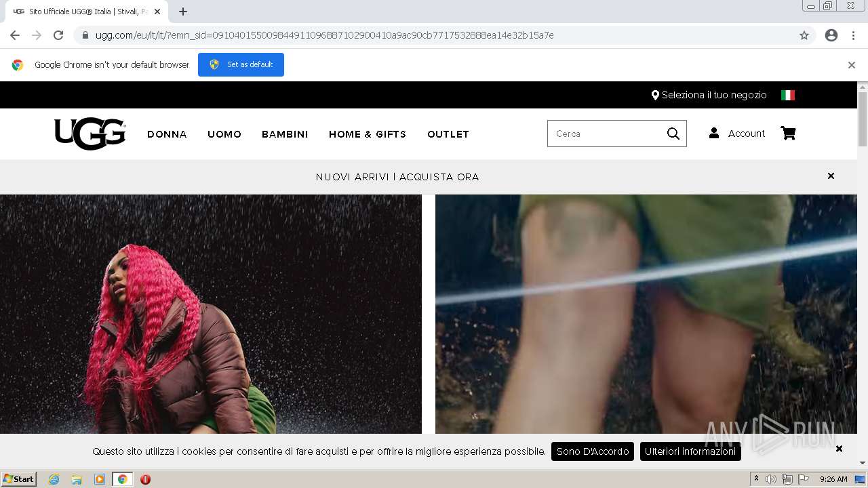868x488 pixels.
Task: Open the shopping cart icon
Action: coord(788,134)
